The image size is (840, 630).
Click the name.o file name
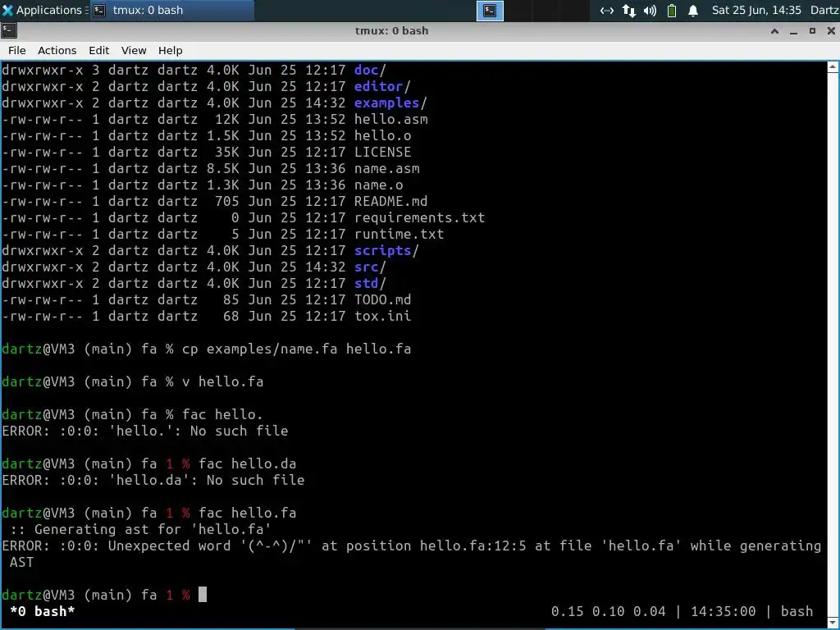pos(379,185)
